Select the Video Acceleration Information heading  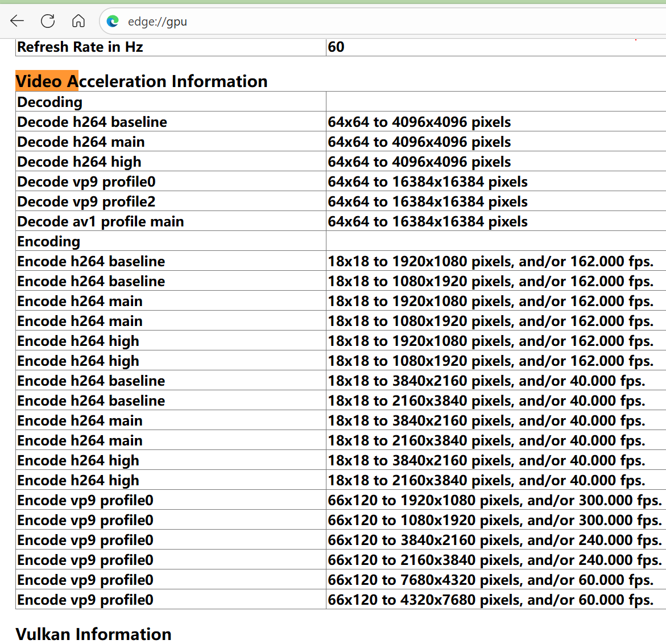tap(142, 81)
